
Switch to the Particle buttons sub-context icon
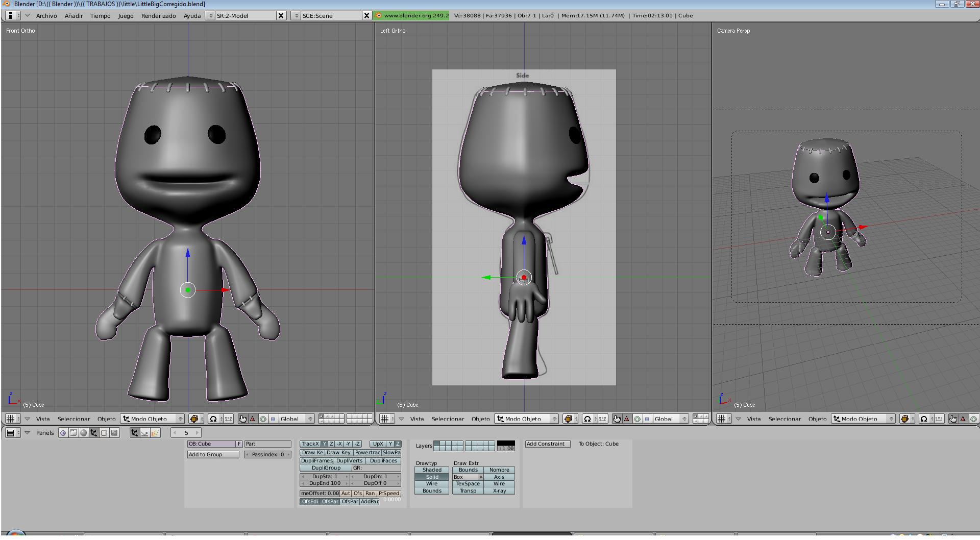pyautogui.click(x=155, y=433)
